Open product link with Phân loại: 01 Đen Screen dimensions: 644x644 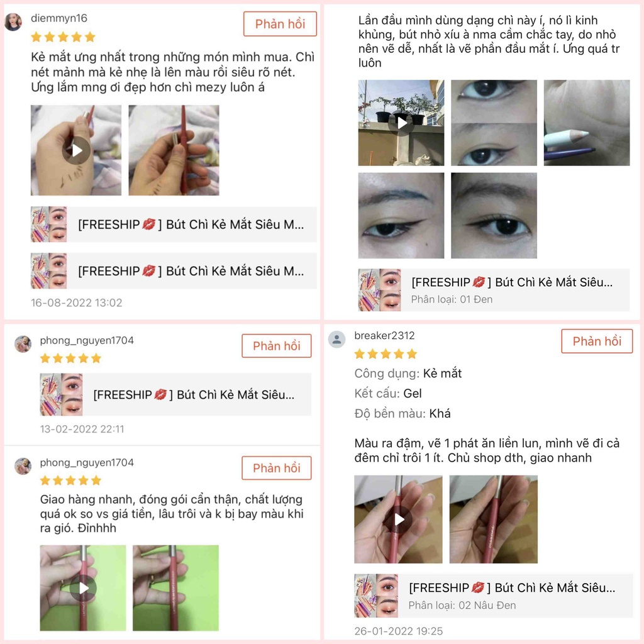tap(494, 290)
